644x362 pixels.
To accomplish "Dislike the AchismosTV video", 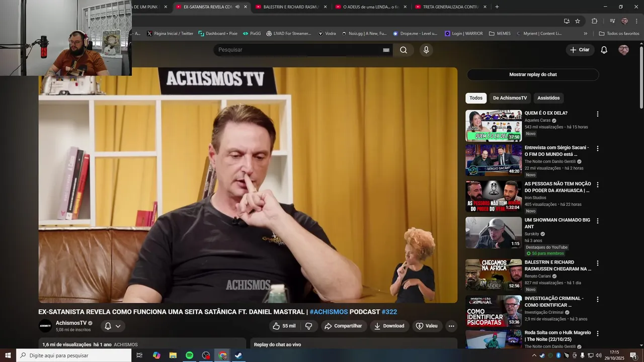I will pyautogui.click(x=308, y=326).
